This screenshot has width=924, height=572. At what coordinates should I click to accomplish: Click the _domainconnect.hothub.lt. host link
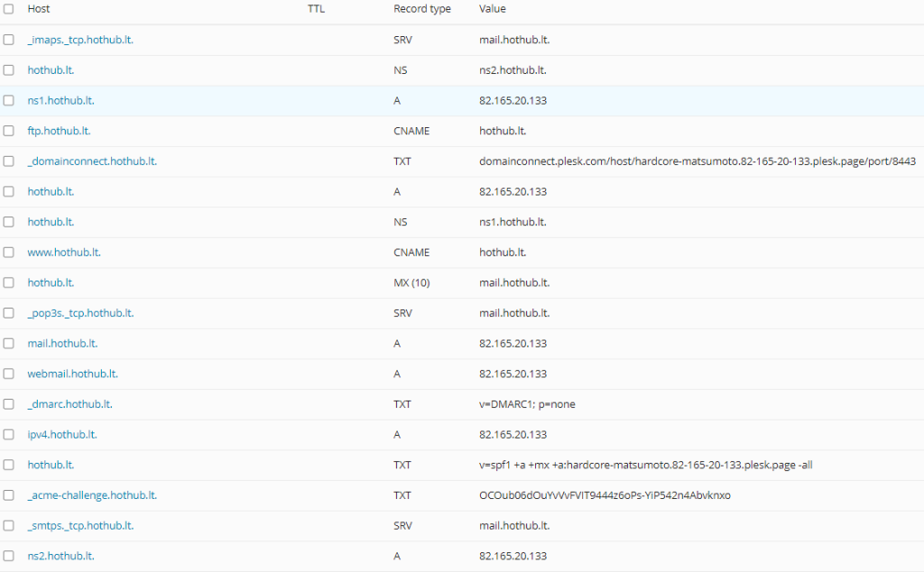[92, 161]
